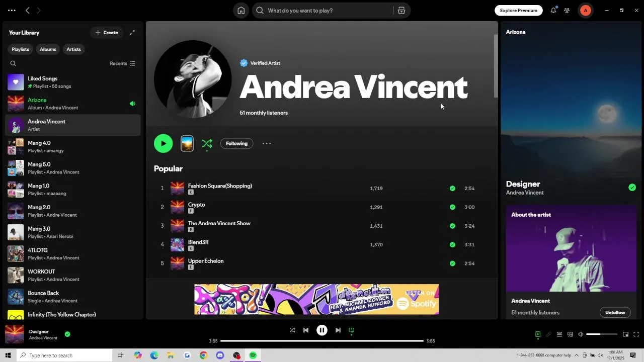Open the play queue
This screenshot has width=644, height=362.
(x=559, y=334)
